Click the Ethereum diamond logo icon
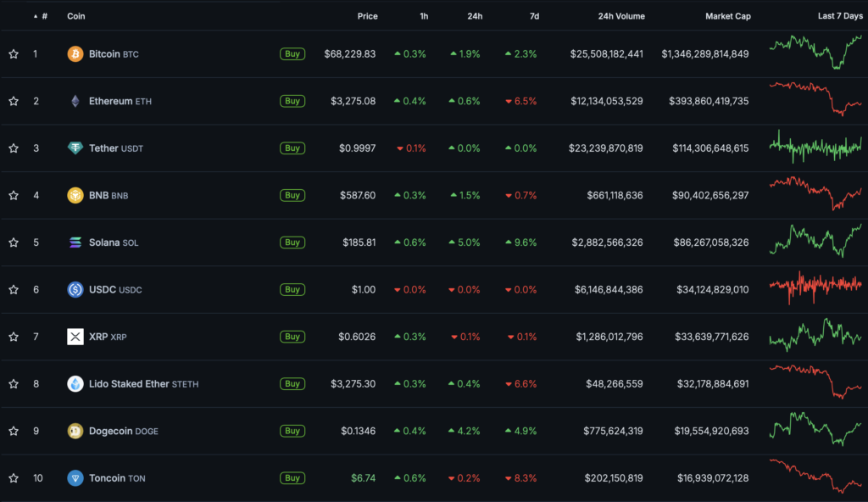 pyautogui.click(x=75, y=101)
